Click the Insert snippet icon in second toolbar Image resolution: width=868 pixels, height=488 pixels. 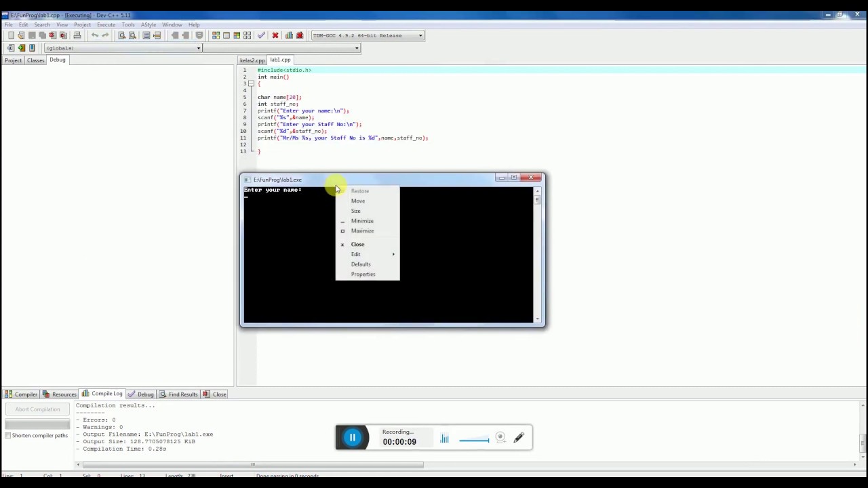coord(11,48)
